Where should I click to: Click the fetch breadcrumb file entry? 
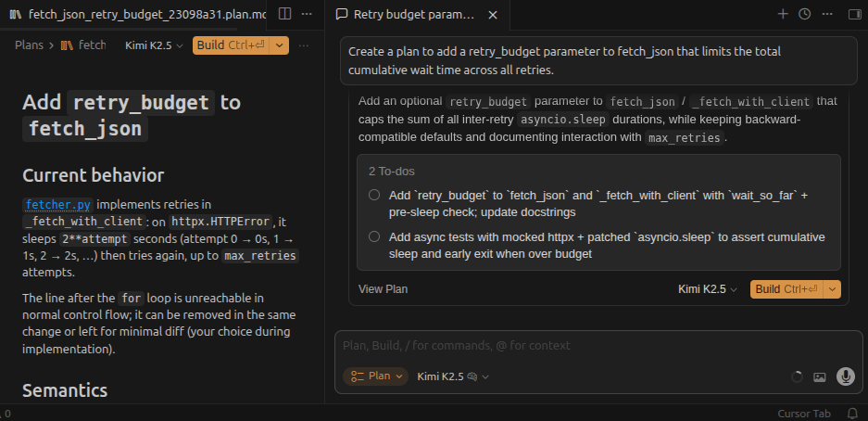83,45
